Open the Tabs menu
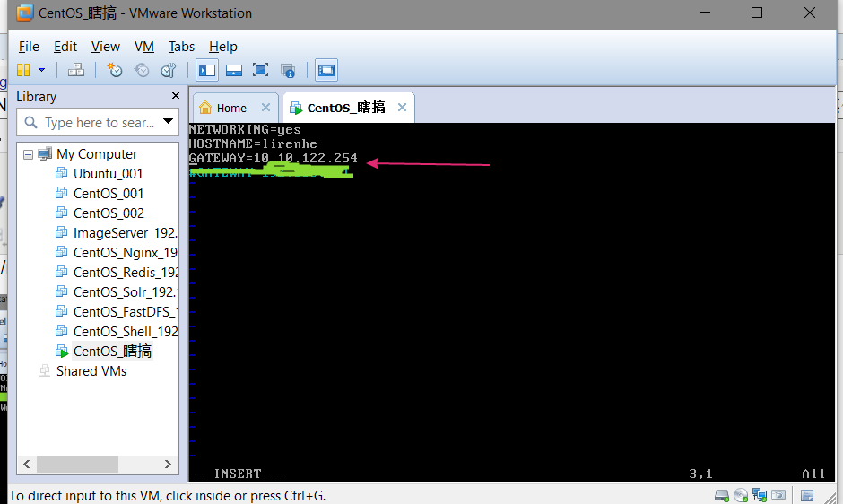Image resolution: width=843 pixels, height=504 pixels. (x=181, y=47)
